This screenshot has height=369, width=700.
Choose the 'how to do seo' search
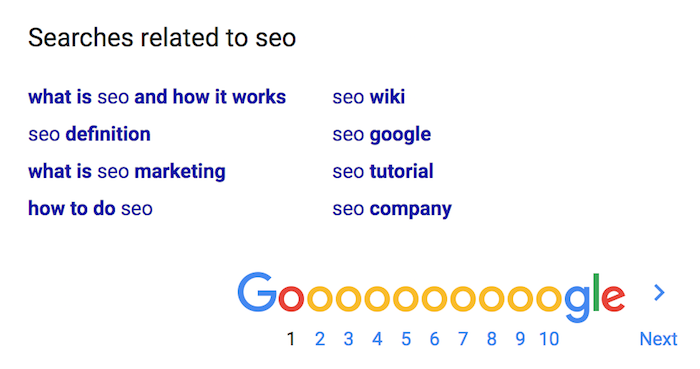(x=90, y=208)
